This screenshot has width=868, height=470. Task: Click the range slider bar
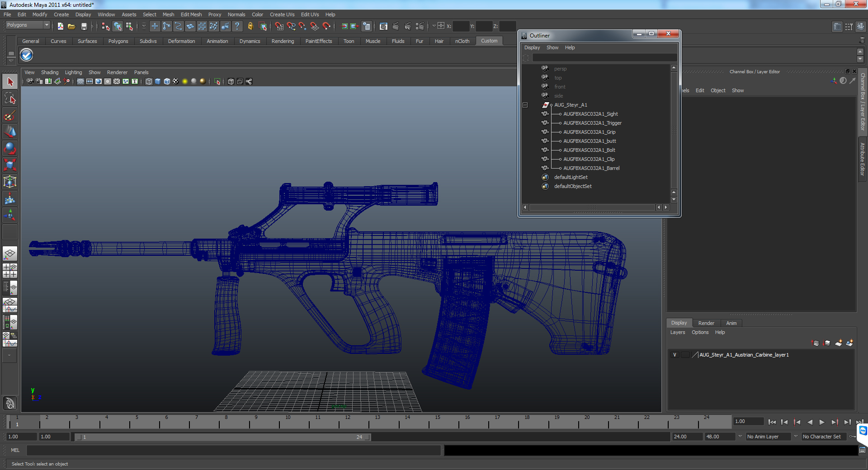[x=222, y=437]
